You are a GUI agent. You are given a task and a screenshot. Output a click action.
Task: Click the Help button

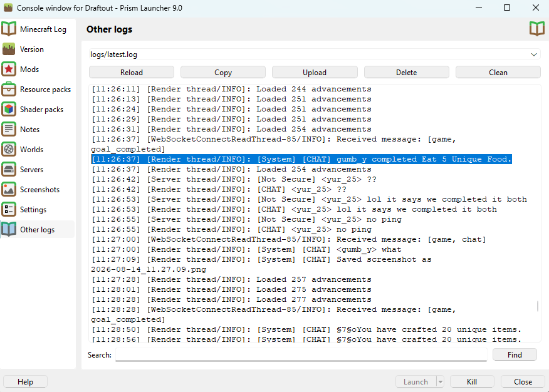tap(25, 381)
